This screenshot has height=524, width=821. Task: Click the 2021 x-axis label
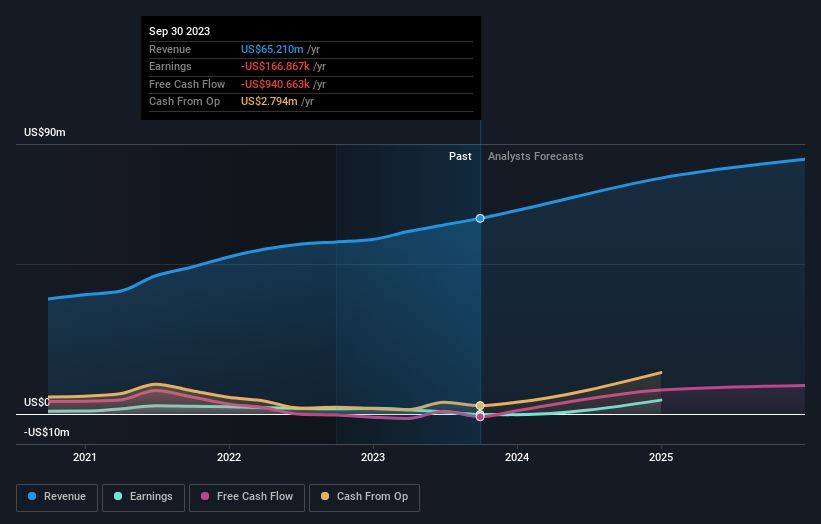pyautogui.click(x=85, y=458)
